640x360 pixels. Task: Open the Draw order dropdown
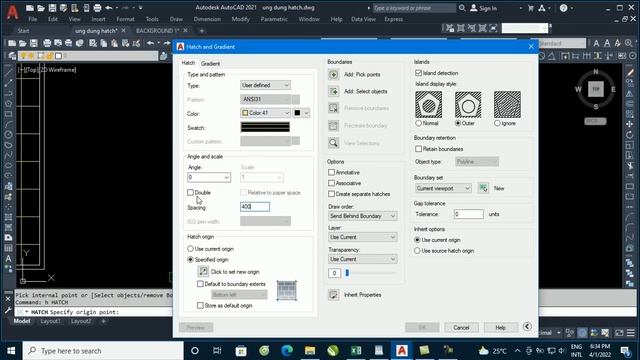click(x=363, y=216)
